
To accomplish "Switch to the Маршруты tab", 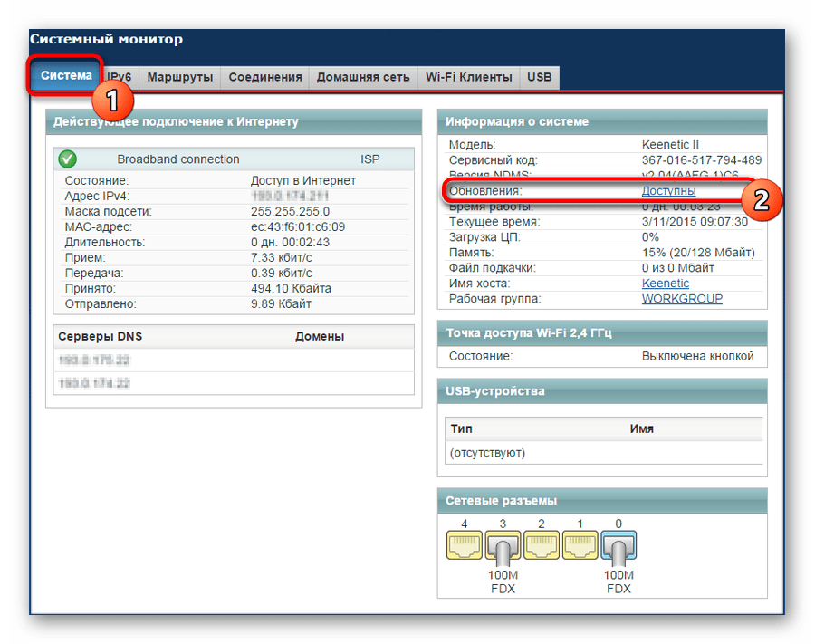I will click(x=180, y=78).
